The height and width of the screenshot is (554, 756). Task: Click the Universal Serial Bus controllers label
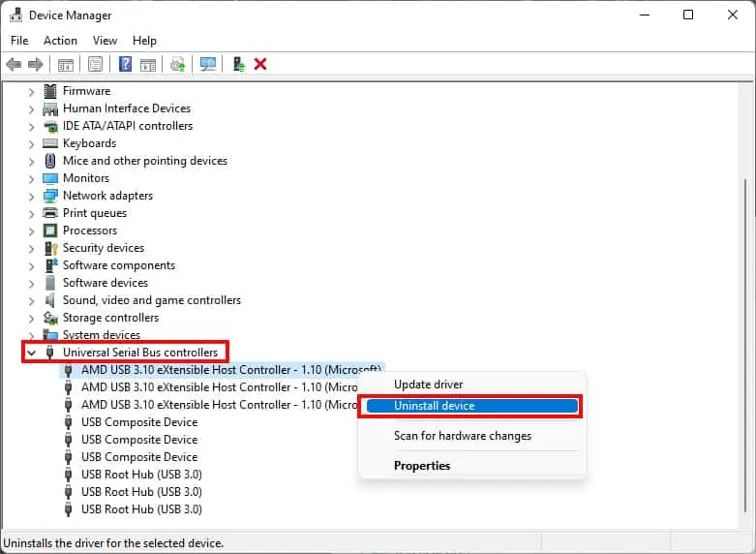[139, 353]
